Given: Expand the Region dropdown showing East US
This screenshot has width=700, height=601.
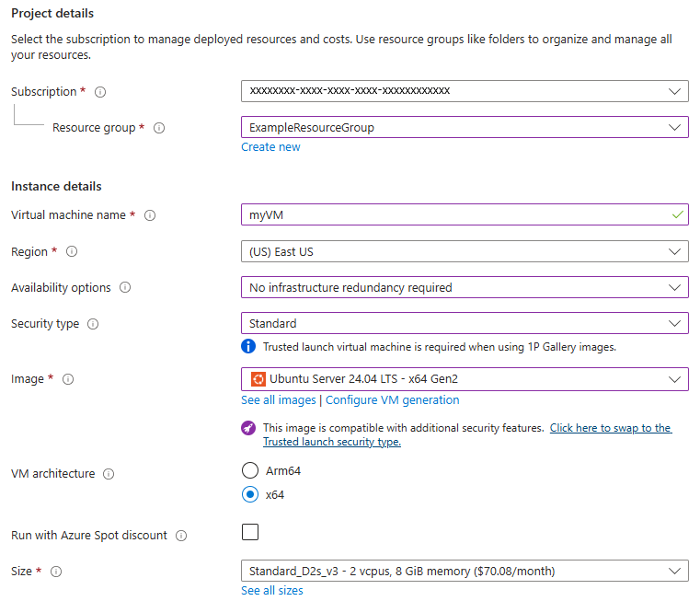Looking at the screenshot, I should (465, 251).
